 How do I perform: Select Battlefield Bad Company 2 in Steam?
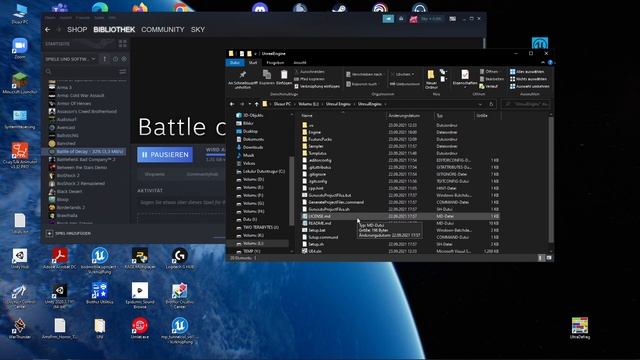point(86,160)
